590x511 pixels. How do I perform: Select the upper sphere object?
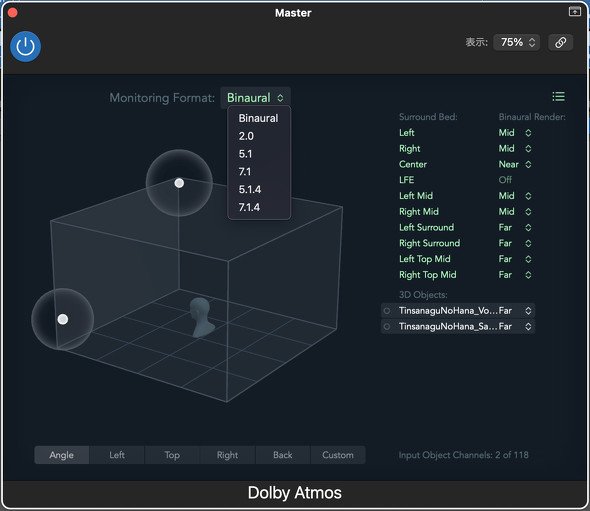click(x=179, y=183)
